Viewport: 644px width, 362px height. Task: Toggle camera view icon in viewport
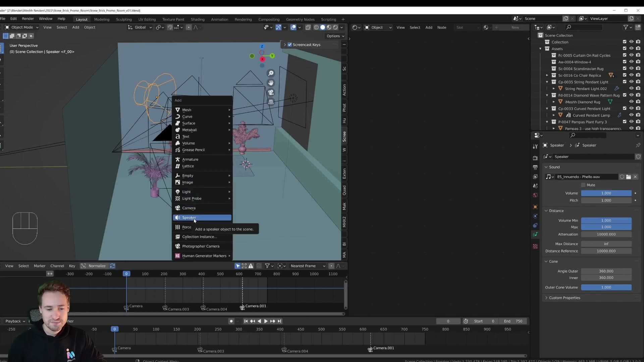point(271,92)
